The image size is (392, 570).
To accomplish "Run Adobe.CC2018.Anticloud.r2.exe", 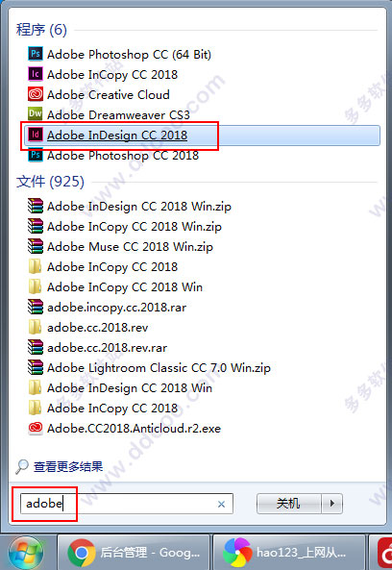I will coord(124,429).
